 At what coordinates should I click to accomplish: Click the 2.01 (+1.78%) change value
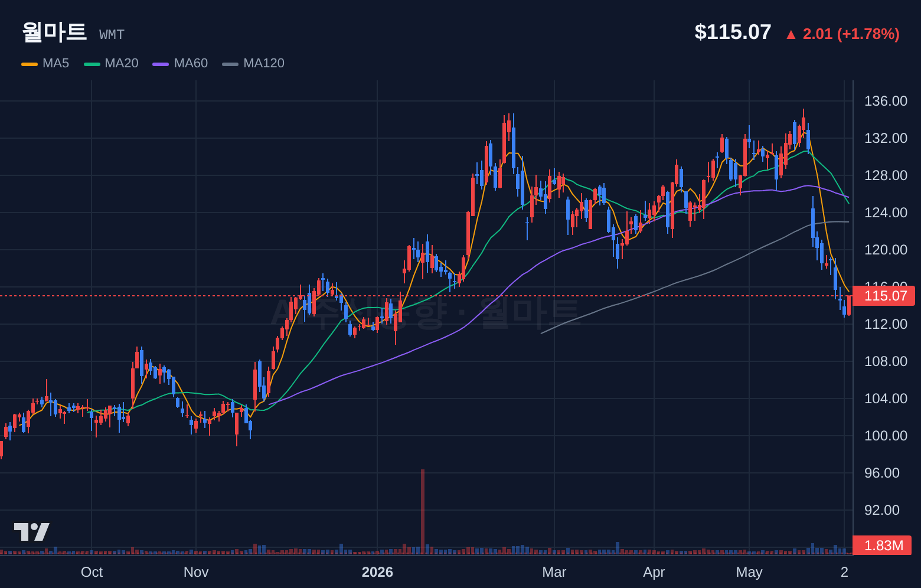click(851, 34)
